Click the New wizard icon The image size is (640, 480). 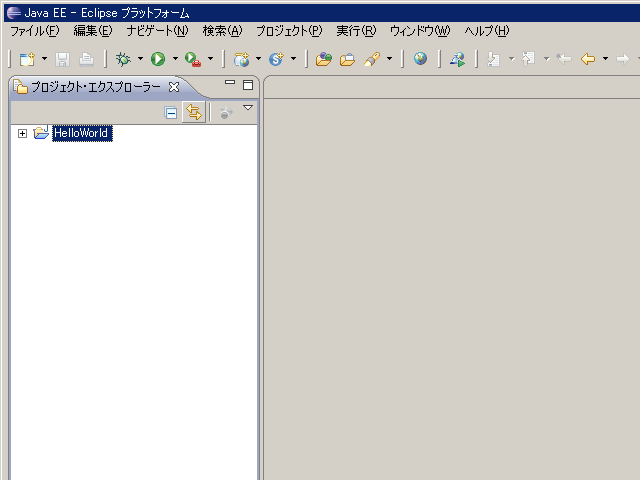point(27,59)
